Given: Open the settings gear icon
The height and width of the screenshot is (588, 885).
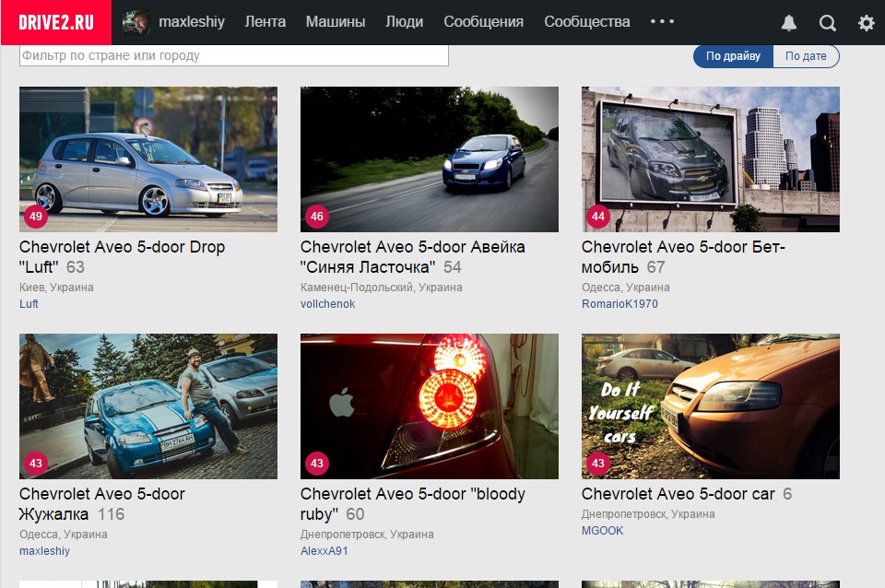Looking at the screenshot, I should point(866,22).
